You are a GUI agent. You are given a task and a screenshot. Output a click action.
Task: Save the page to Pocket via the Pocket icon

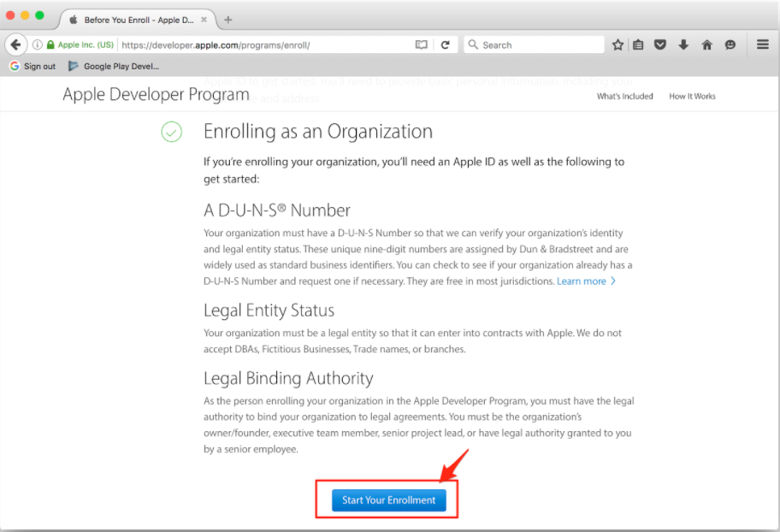tap(660, 44)
